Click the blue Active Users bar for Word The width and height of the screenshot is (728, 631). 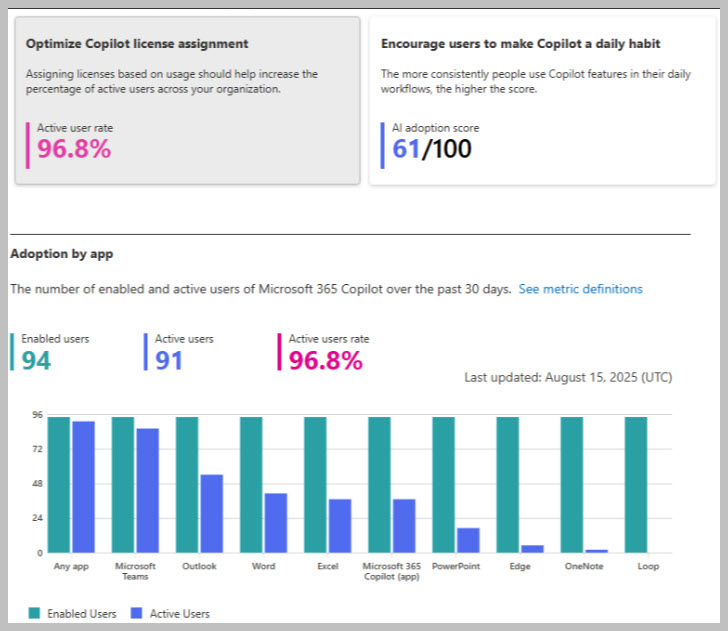click(x=275, y=522)
